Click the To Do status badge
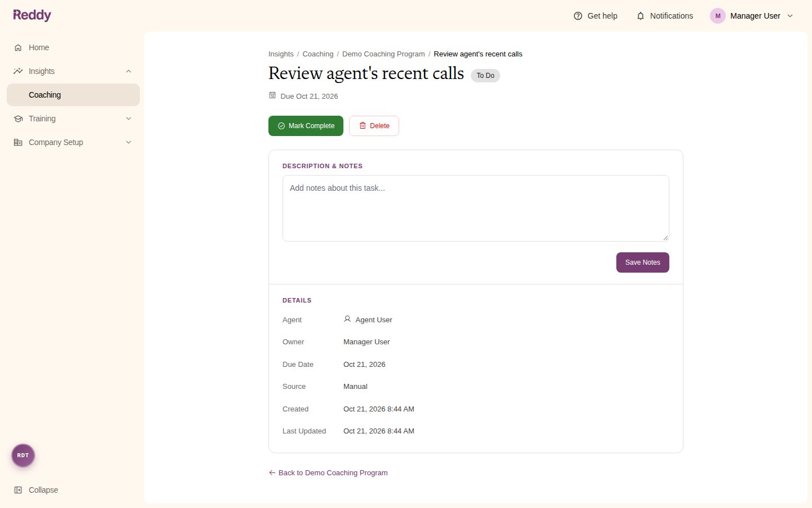This screenshot has height=508, width=812. click(486, 76)
